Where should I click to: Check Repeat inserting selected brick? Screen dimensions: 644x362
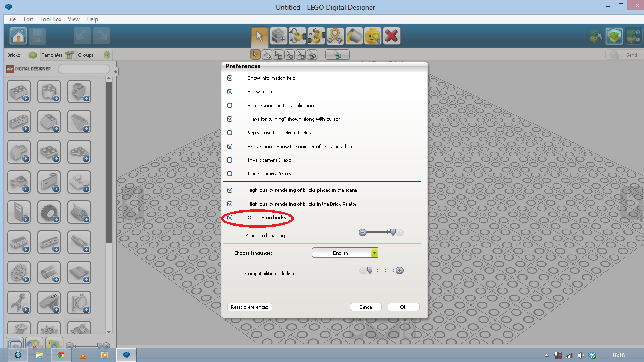pyautogui.click(x=230, y=132)
